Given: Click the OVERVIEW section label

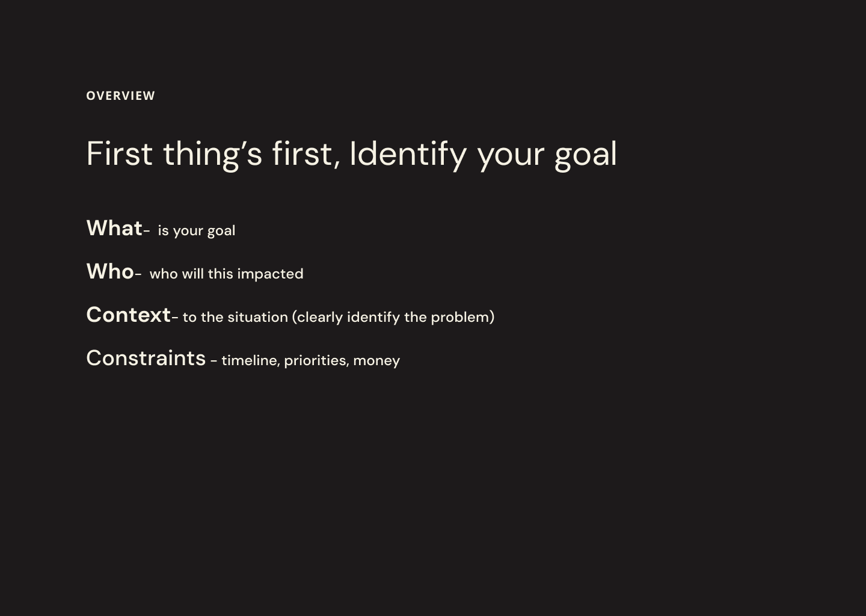Looking at the screenshot, I should point(120,96).
